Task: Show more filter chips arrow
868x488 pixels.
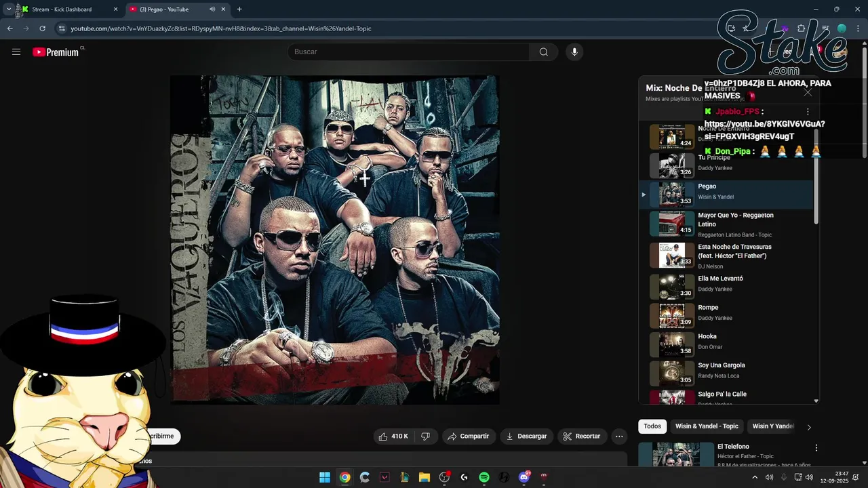Action: [x=808, y=427]
